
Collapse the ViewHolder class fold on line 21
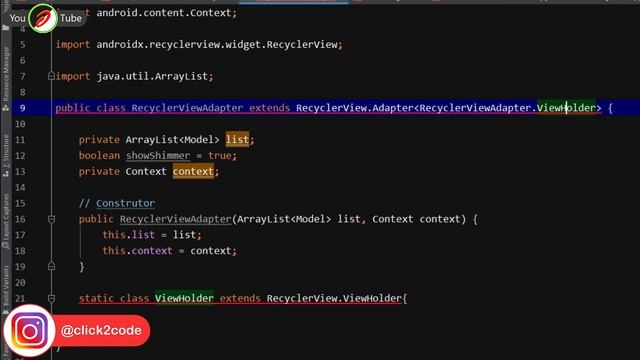coord(51,298)
